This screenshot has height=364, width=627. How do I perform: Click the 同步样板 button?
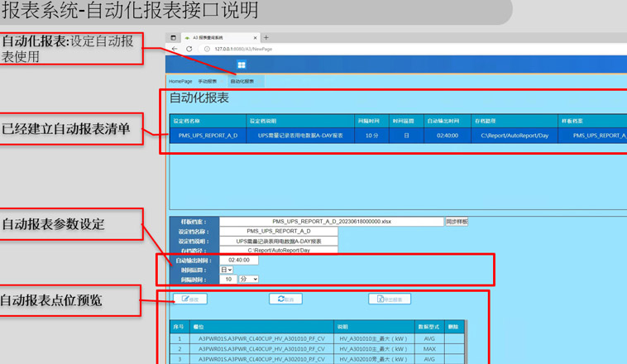point(457,222)
